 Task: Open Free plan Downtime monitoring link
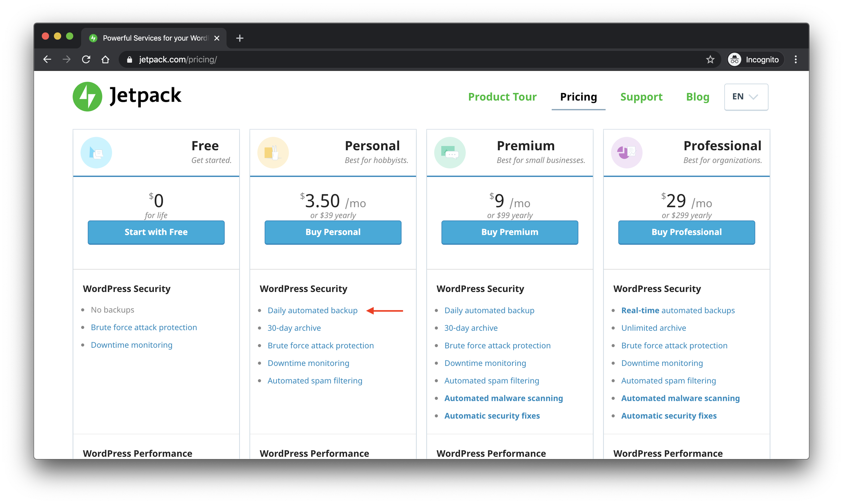[132, 345]
